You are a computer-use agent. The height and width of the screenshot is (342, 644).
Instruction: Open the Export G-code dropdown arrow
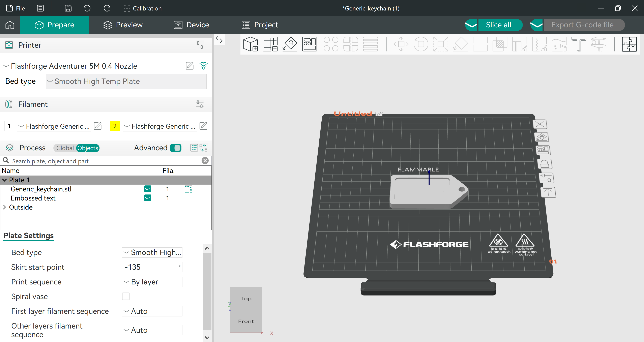pyautogui.click(x=536, y=25)
